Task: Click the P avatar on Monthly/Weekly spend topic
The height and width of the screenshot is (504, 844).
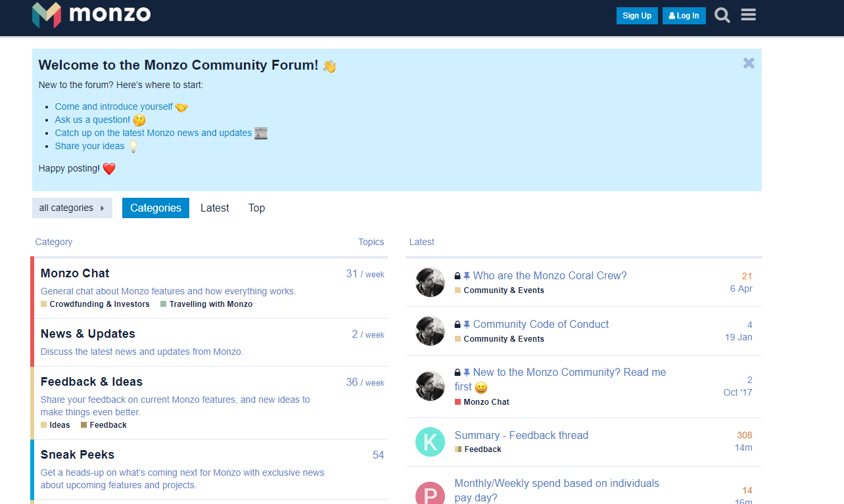Action: pos(431,493)
